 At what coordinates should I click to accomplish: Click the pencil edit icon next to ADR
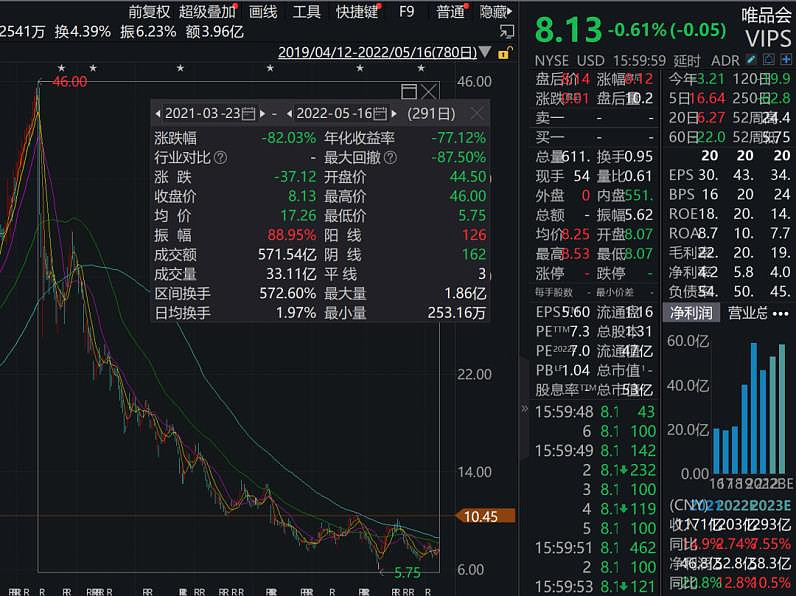coord(751,60)
